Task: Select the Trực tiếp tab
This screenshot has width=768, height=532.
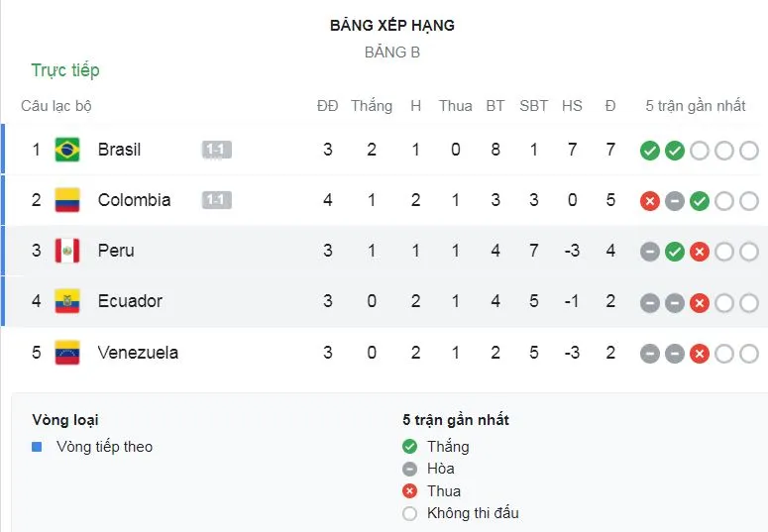Action: tap(65, 70)
